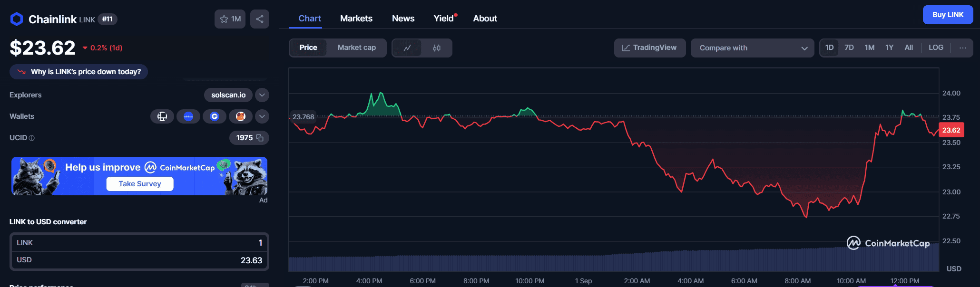This screenshot has width=980, height=287.
Task: Click the 23.62 current price marker
Action: point(951,130)
